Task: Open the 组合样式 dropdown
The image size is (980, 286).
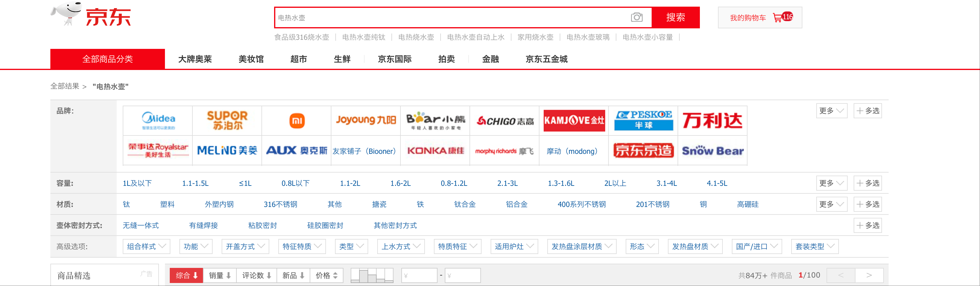Action: pyautogui.click(x=147, y=246)
